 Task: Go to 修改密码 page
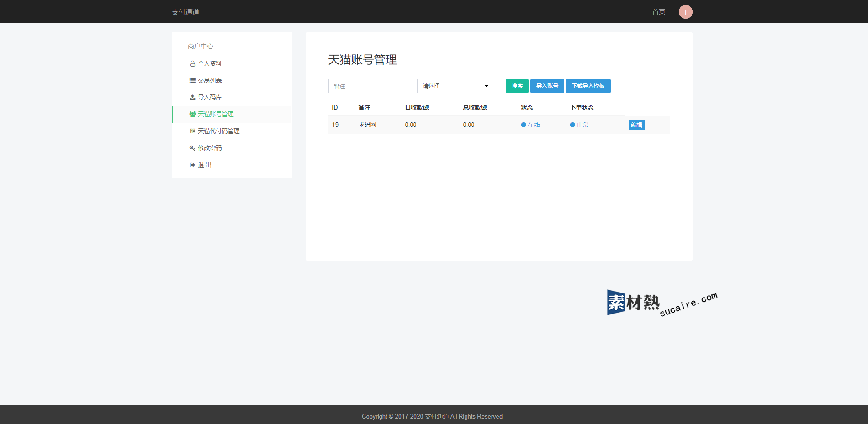click(232, 148)
